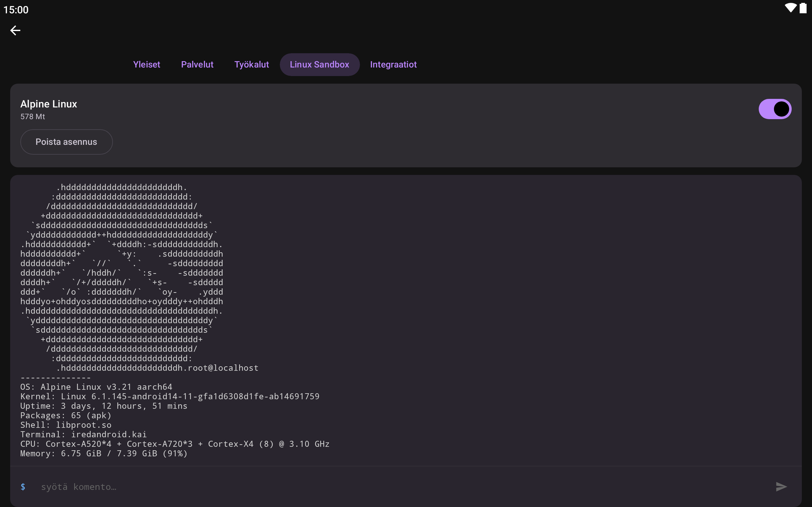Image resolution: width=812 pixels, height=507 pixels.
Task: Select the Linux Sandbox tab
Action: point(319,64)
